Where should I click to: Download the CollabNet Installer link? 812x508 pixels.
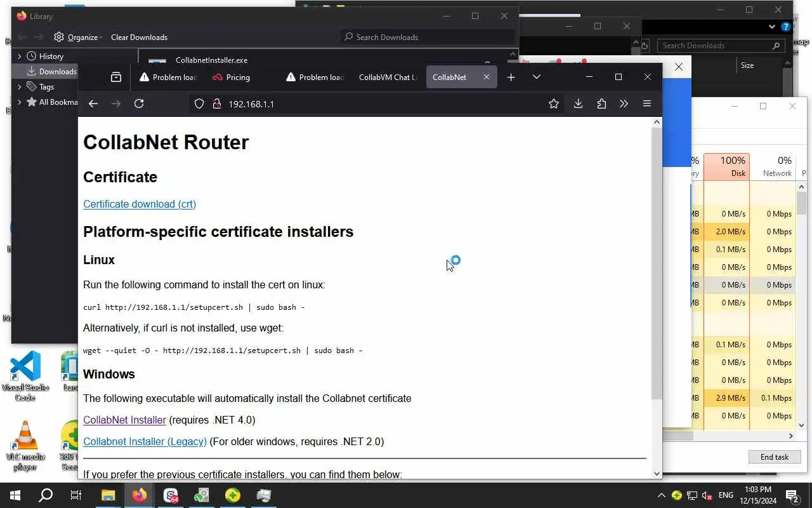pyautogui.click(x=124, y=420)
